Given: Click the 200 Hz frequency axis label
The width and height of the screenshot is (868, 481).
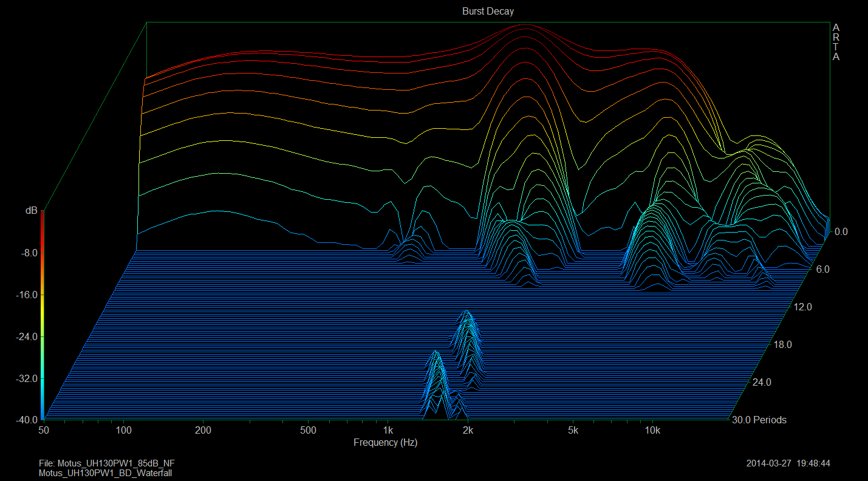Looking at the screenshot, I should 203,431.
